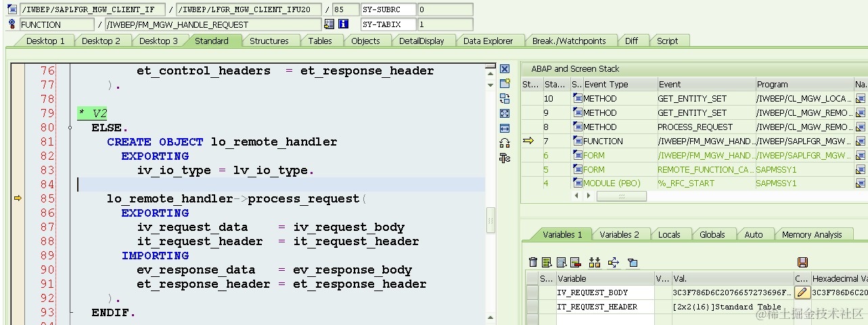Open the DetailDisplay tab
The height and width of the screenshot is (325, 868).
click(421, 41)
